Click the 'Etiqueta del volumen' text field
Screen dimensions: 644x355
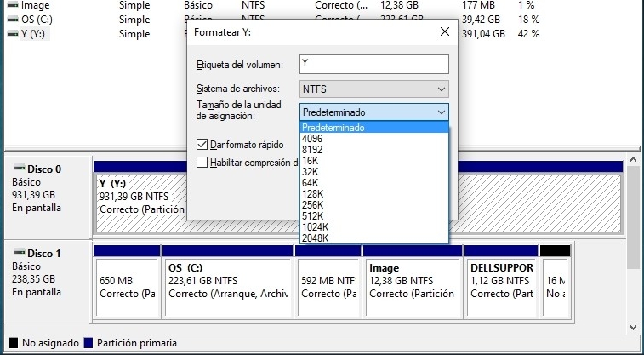coord(373,65)
